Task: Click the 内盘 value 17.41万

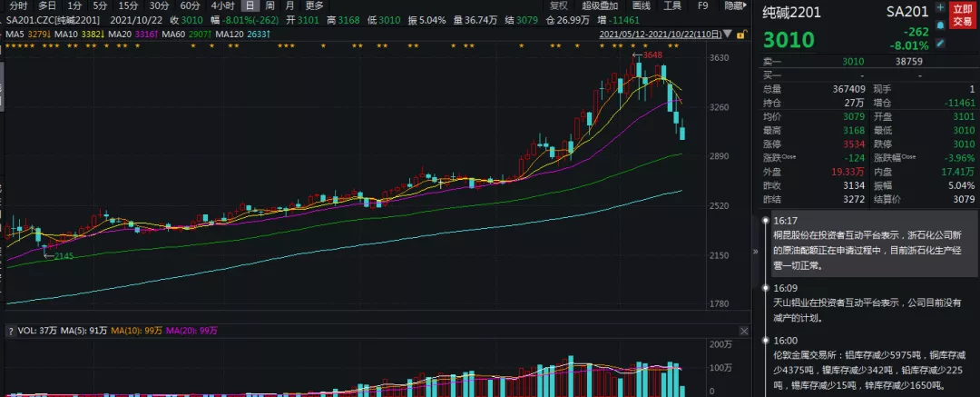Action: [959, 172]
